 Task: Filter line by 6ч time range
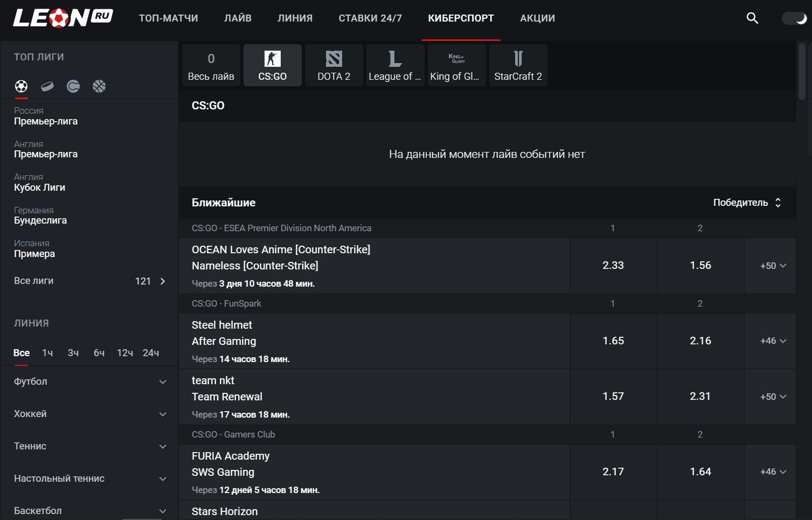tap(99, 353)
